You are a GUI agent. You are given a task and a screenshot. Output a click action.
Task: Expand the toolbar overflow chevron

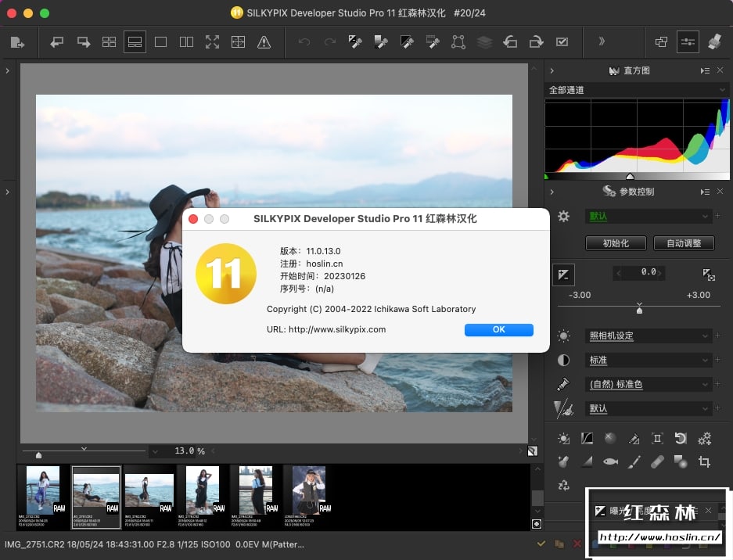tap(602, 42)
